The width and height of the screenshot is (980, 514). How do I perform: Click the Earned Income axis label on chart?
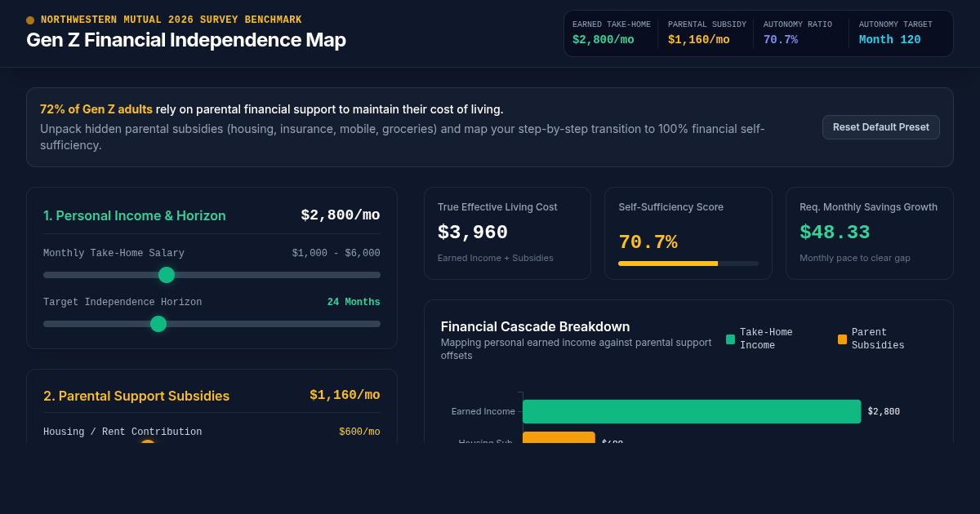[x=483, y=411]
